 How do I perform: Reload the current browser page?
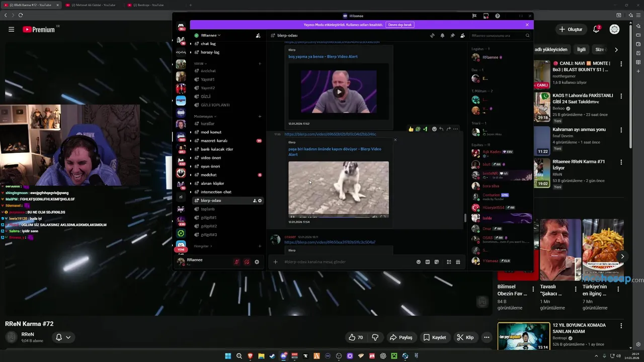21,15
